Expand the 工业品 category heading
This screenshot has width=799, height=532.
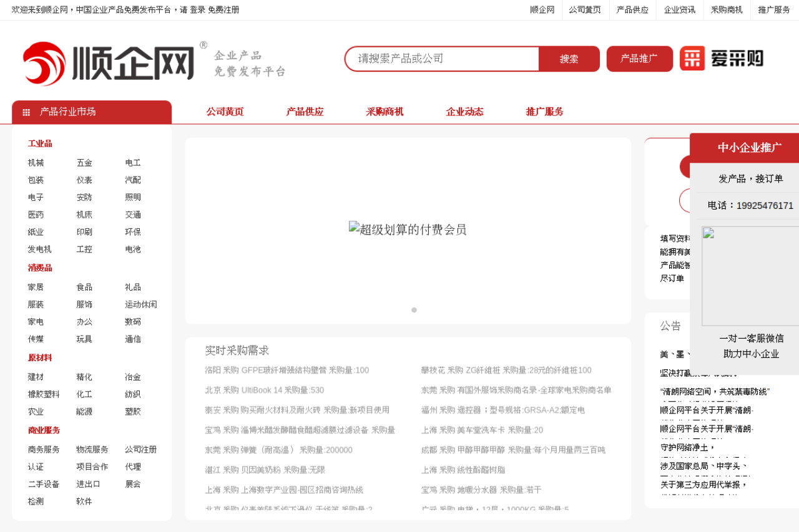[40, 143]
